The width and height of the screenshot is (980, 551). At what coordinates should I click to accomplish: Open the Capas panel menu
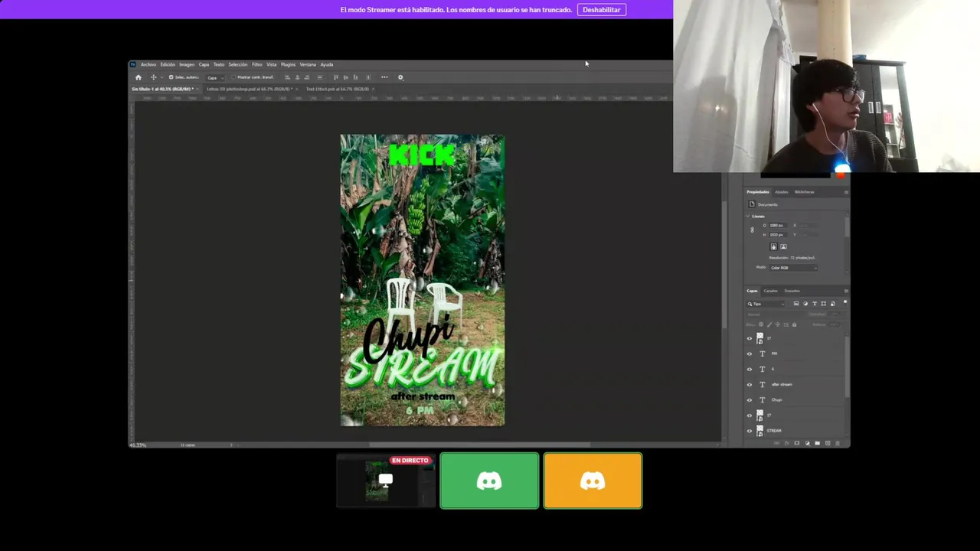(846, 291)
